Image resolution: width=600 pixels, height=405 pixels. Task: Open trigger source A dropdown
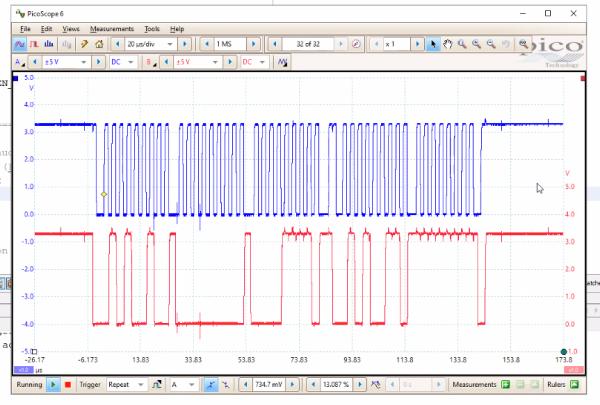(191, 385)
